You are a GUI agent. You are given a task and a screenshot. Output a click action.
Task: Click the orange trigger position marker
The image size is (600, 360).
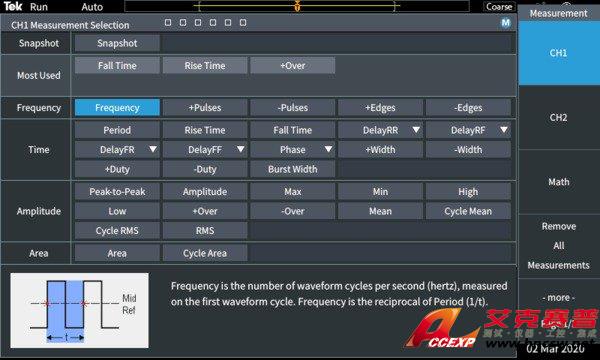(297, 6)
